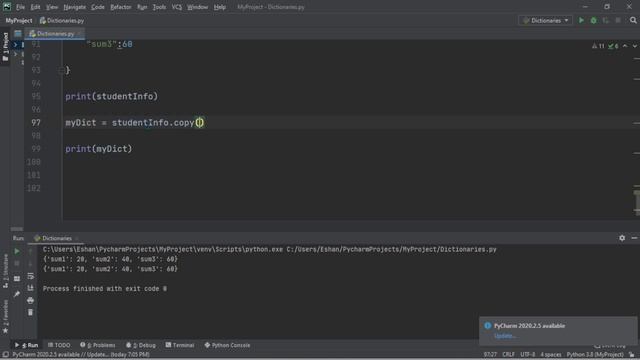Open the Favorites tool window sidebar tab
Viewport: 640px width, 360px height.
5,316
